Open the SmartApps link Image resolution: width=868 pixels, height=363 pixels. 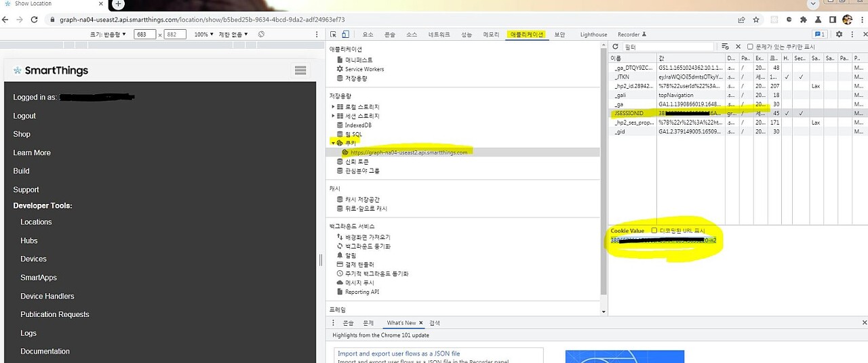pyautogui.click(x=39, y=278)
